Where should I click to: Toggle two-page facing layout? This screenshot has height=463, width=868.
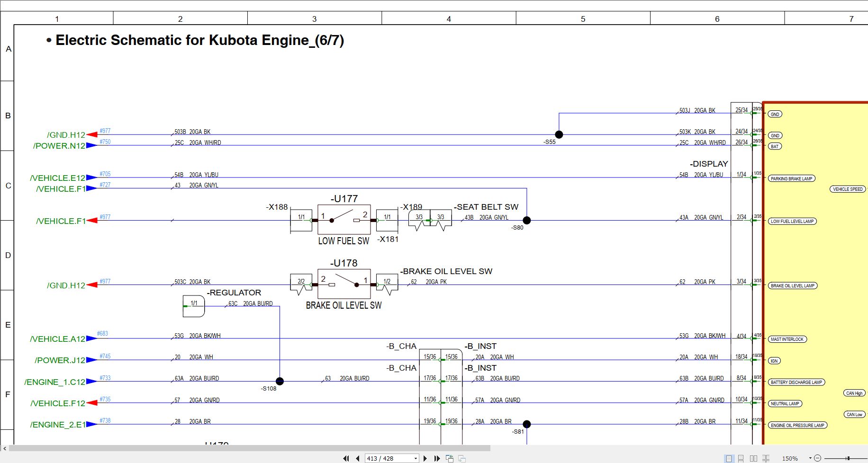pyautogui.click(x=753, y=458)
